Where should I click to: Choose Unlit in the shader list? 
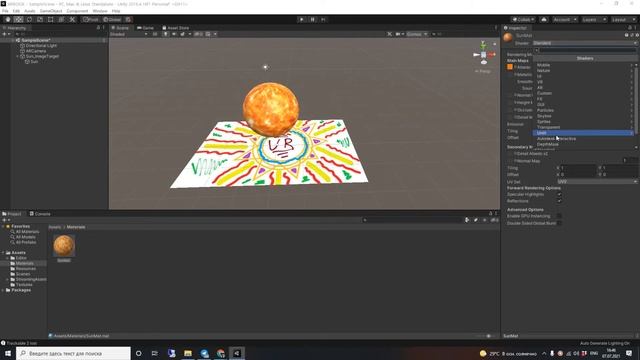click(583, 133)
